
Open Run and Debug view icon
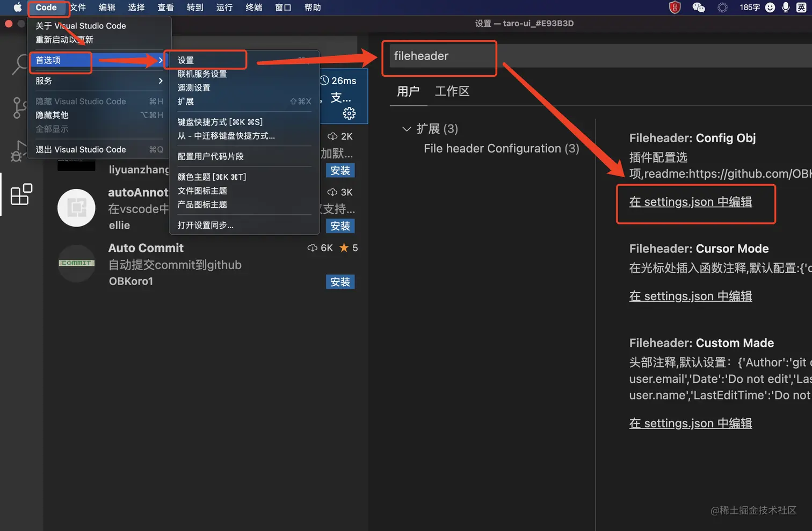[18, 151]
